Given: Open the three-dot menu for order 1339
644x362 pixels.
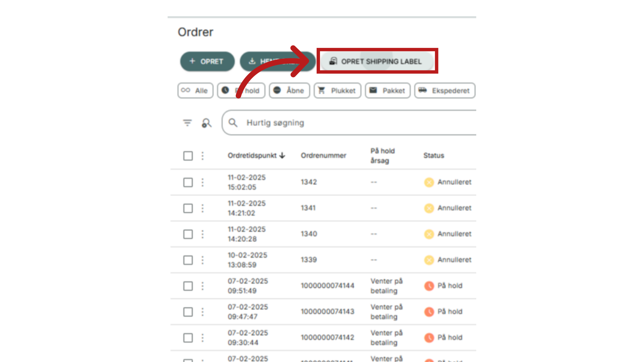Looking at the screenshot, I should point(203,260).
